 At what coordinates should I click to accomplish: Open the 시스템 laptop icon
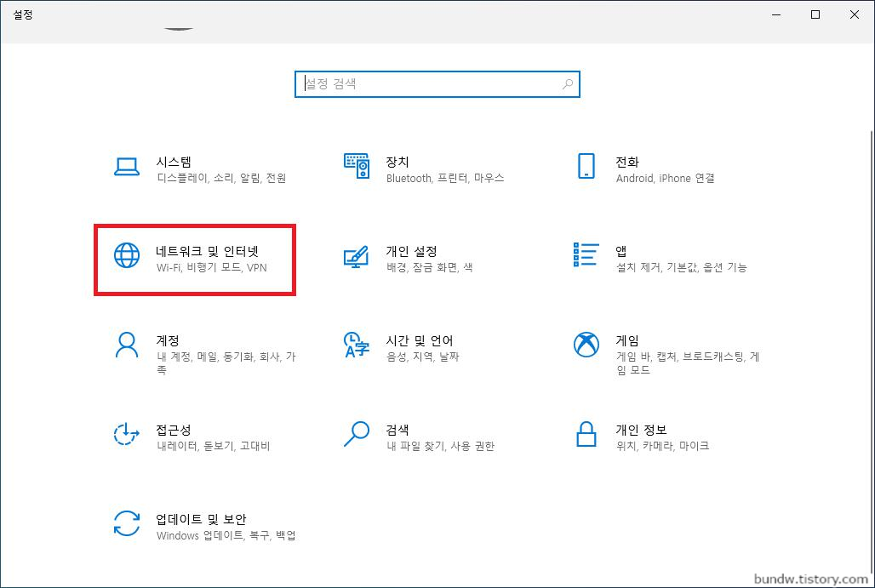[127, 166]
